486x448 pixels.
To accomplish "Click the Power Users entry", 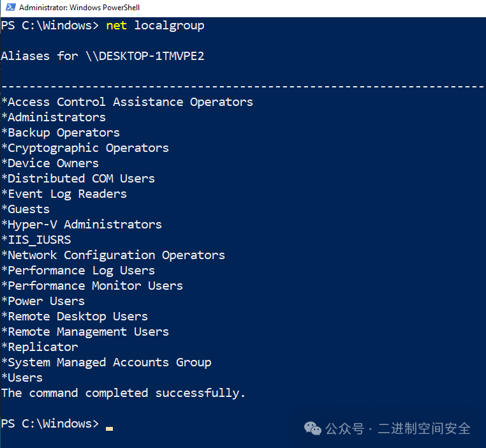I will tap(43, 301).
